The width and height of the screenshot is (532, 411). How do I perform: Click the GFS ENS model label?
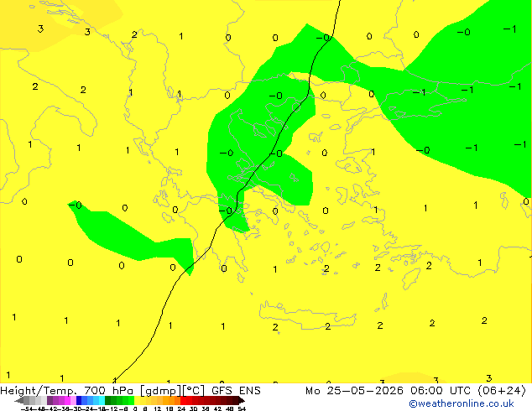236,391
